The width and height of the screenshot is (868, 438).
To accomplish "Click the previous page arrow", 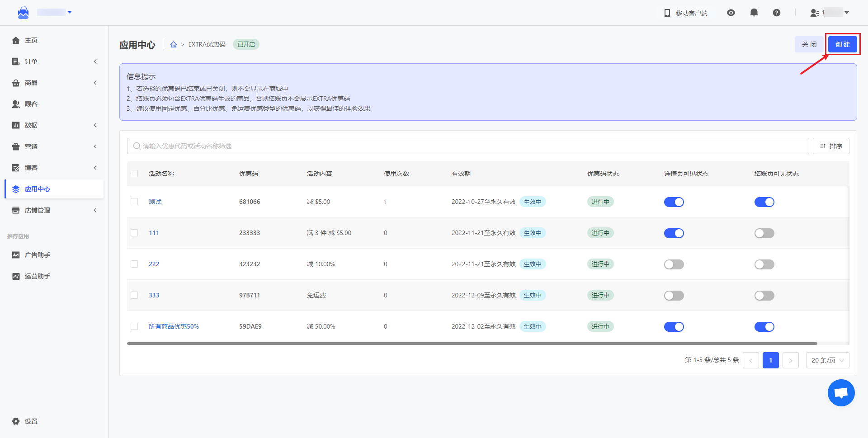I will pos(751,360).
